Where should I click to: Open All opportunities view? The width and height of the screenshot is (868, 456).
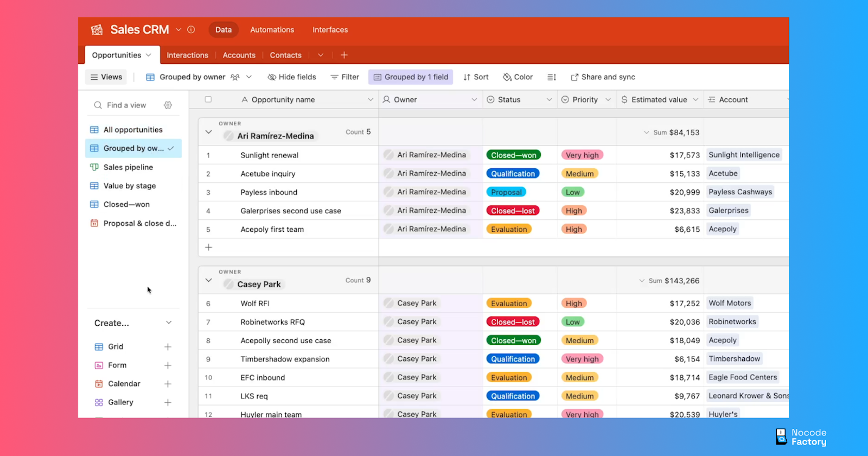click(x=133, y=130)
